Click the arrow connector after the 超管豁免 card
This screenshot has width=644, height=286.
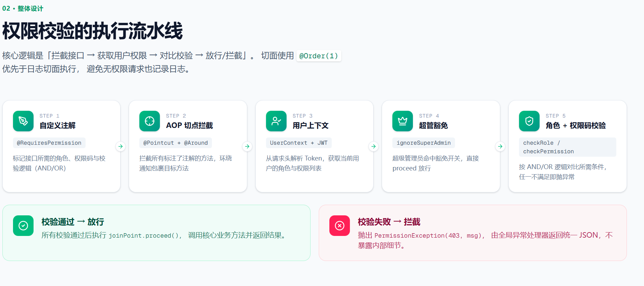500,146
